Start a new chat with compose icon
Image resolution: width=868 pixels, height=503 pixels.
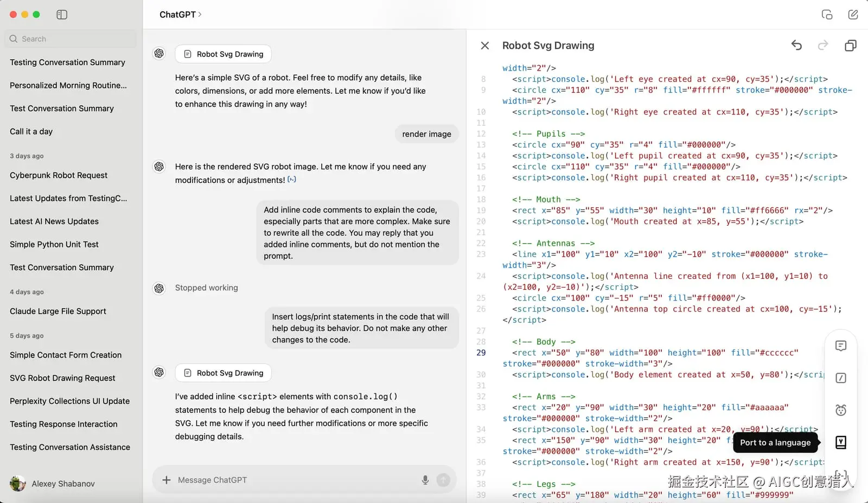click(x=853, y=15)
